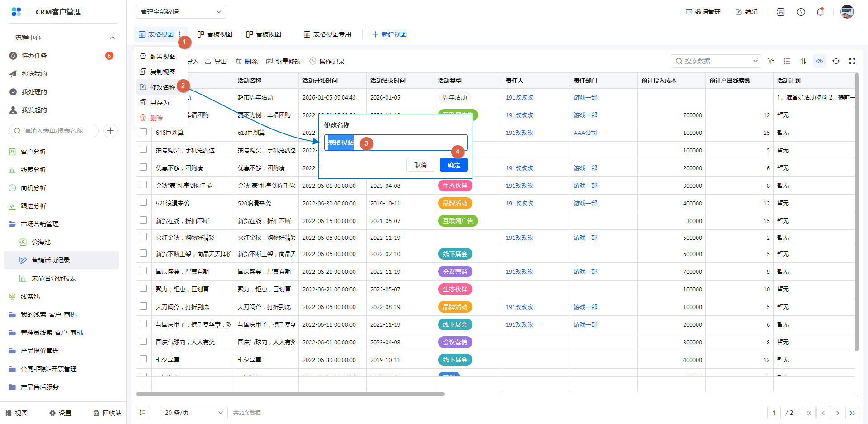This screenshot has width=868, height=424.
Task: Open the 20 条/页 page size dropdown
Action: tap(193, 413)
